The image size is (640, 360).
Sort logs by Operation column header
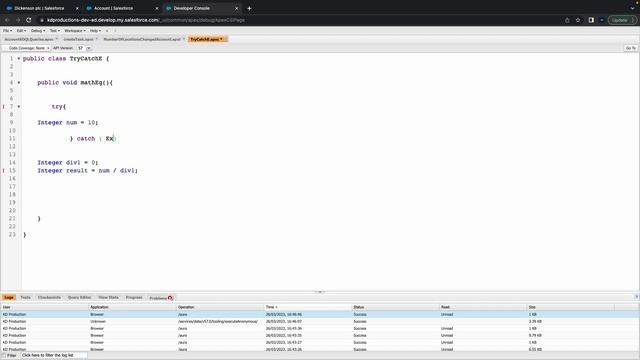[220, 307]
